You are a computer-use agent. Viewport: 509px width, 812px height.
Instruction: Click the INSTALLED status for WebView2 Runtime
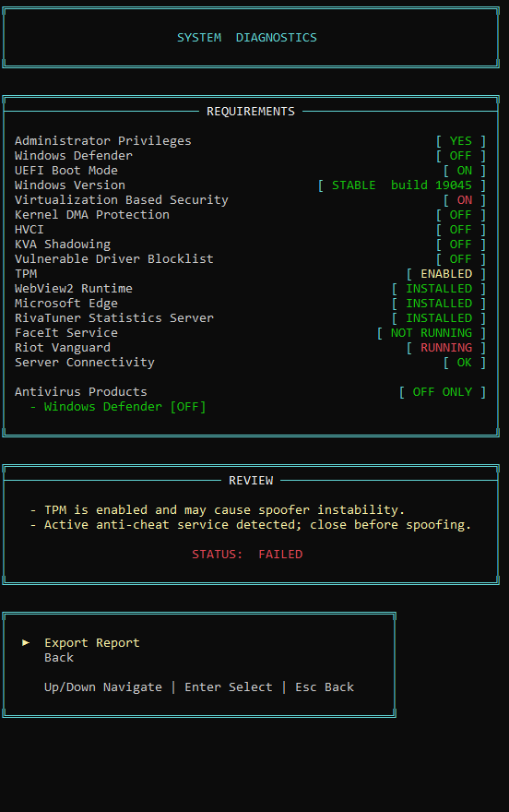(439, 289)
